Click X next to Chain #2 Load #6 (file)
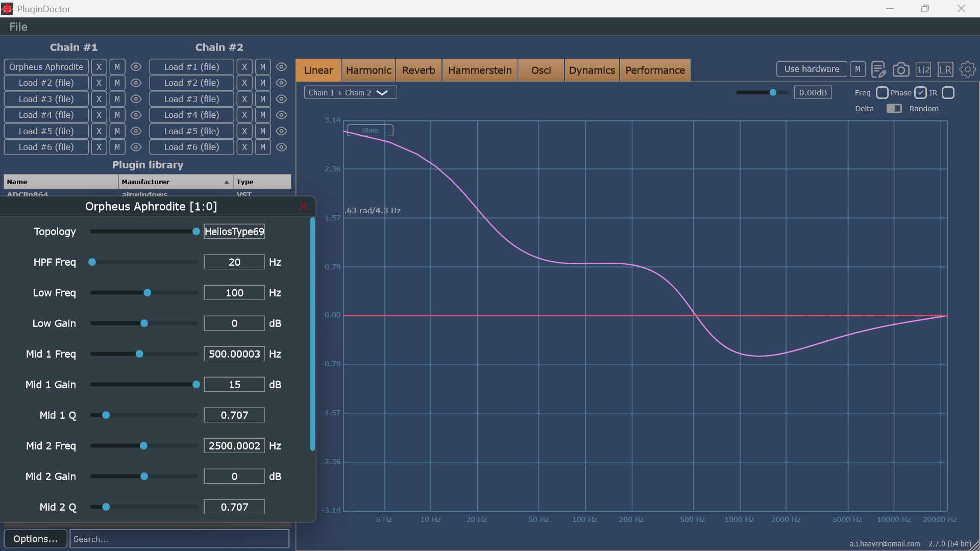 coord(244,147)
